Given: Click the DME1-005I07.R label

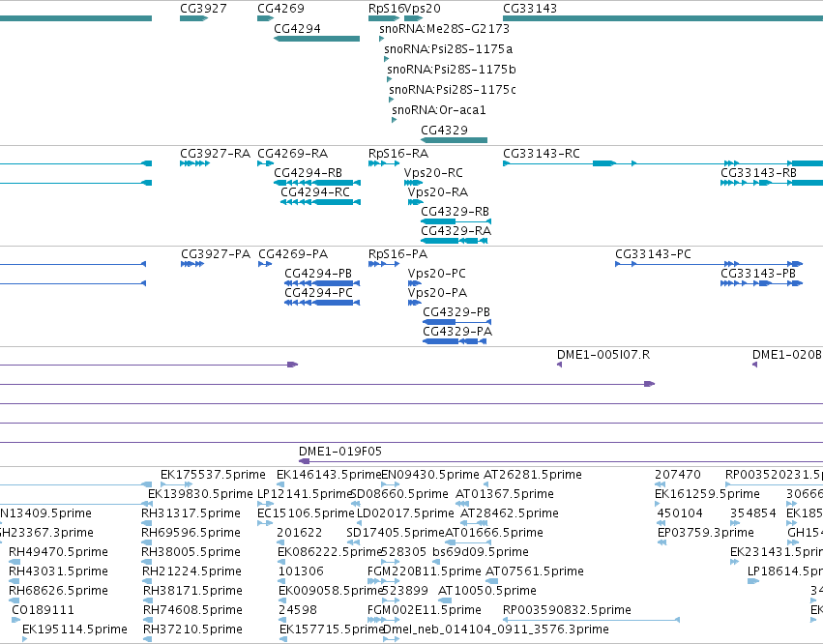Looking at the screenshot, I should click(x=603, y=355).
